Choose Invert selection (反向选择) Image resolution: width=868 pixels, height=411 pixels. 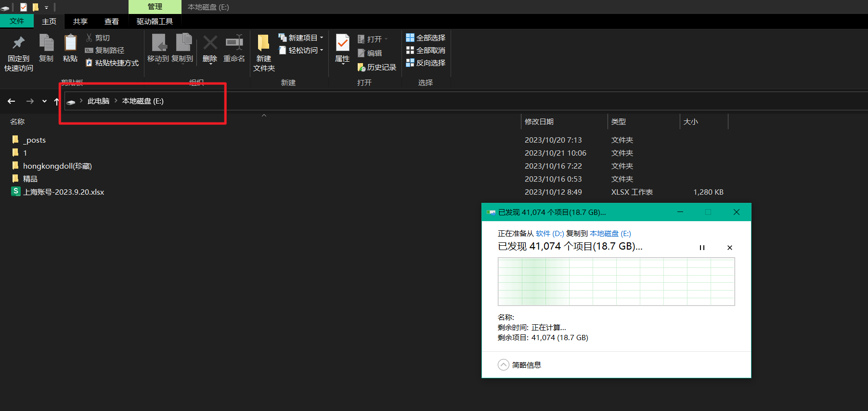[426, 63]
